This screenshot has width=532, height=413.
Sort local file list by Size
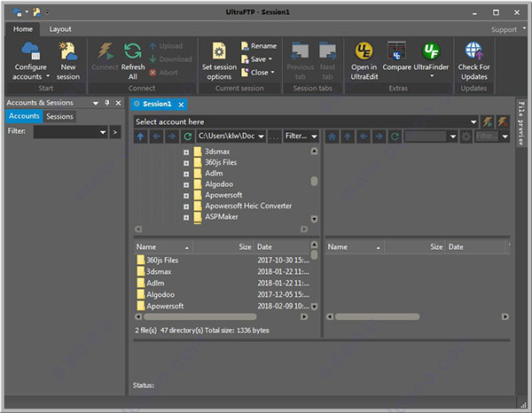click(224, 247)
